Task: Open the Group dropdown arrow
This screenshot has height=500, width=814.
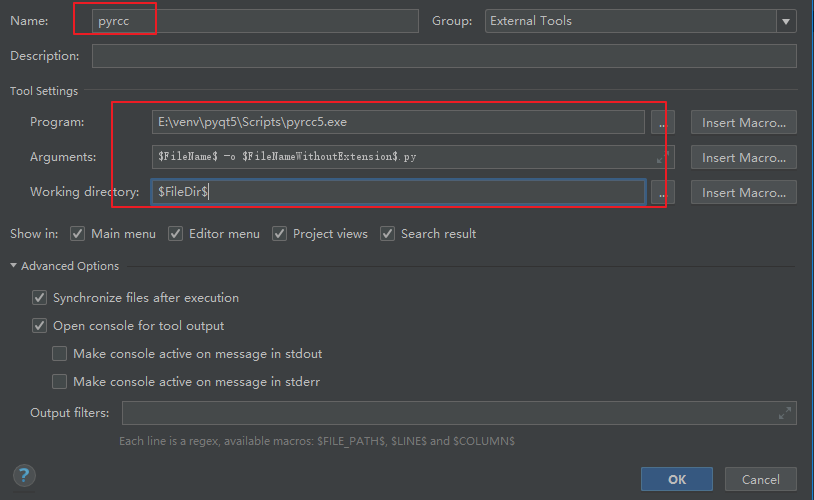Action: pyautogui.click(x=786, y=21)
